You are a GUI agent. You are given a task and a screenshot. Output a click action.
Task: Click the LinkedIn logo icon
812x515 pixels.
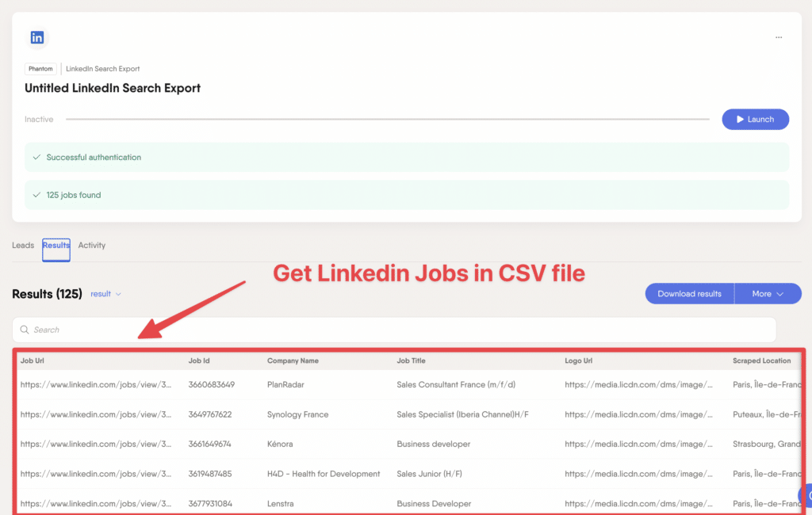tap(37, 37)
